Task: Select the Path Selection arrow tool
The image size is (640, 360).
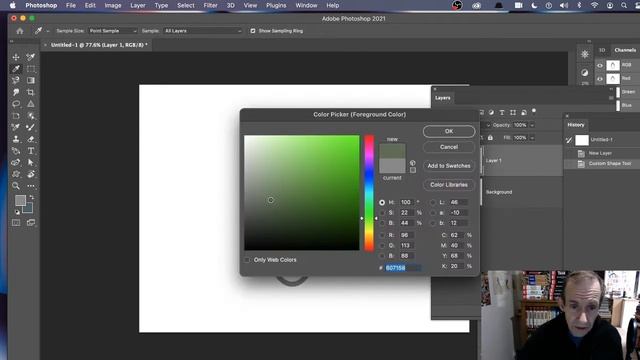Action: coord(31,162)
